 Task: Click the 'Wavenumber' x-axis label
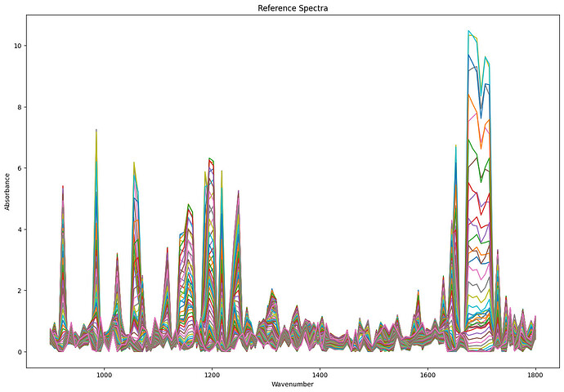tap(293, 384)
